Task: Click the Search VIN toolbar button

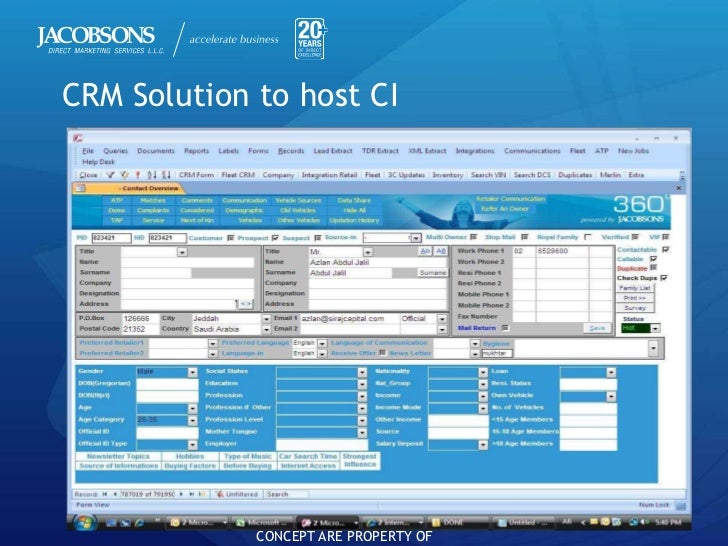Action: (488, 175)
